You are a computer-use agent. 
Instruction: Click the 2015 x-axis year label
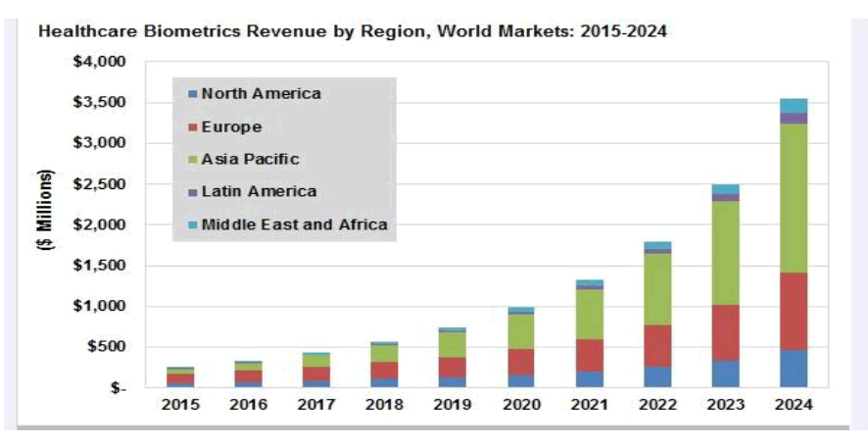click(182, 404)
